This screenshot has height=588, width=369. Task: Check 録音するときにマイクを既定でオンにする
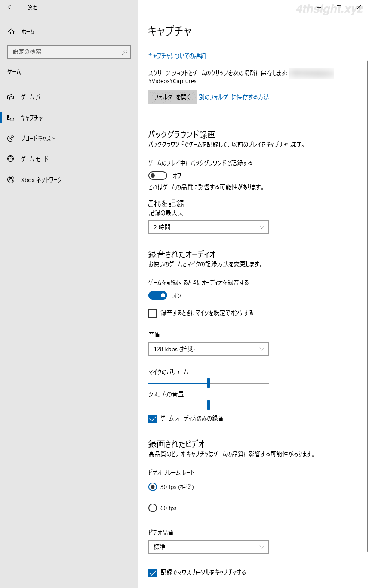coord(152,313)
